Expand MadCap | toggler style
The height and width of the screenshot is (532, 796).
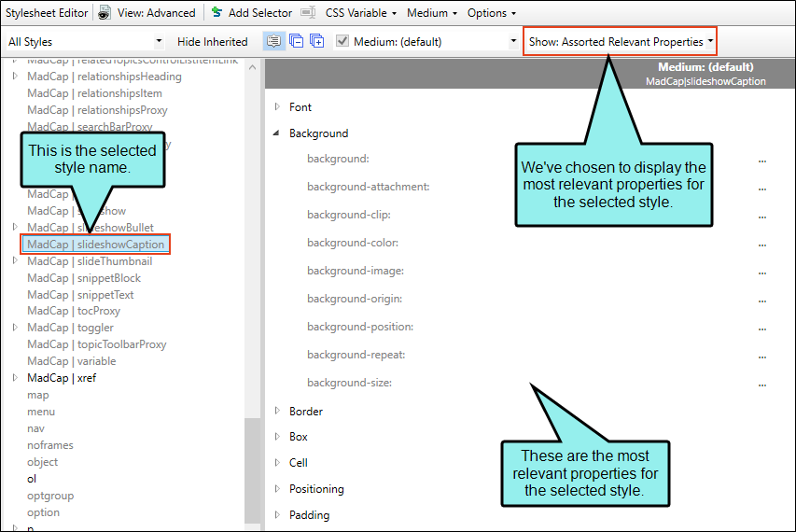15,328
